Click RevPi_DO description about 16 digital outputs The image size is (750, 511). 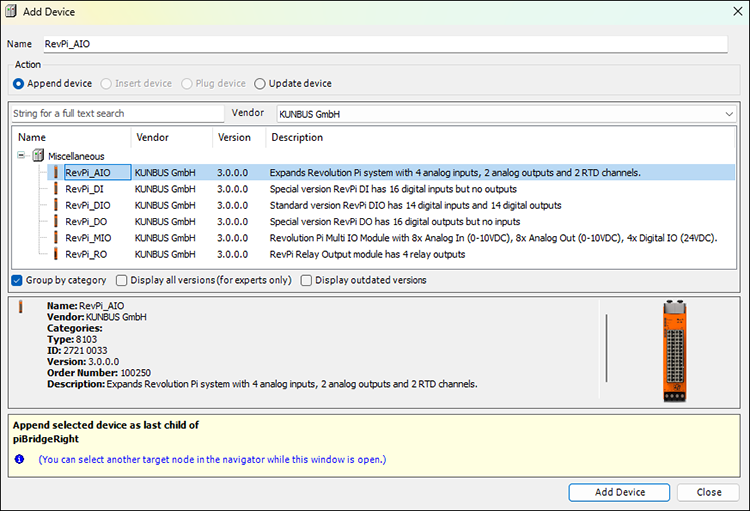395,221
